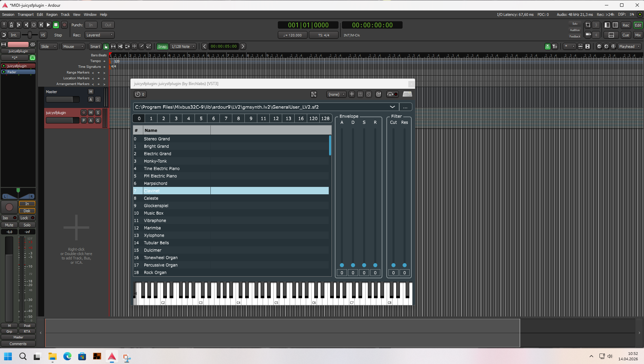Viewport: 644px width, 364px height.
Task: Show the plugin virtual keyboard icon
Action: [x=407, y=94]
